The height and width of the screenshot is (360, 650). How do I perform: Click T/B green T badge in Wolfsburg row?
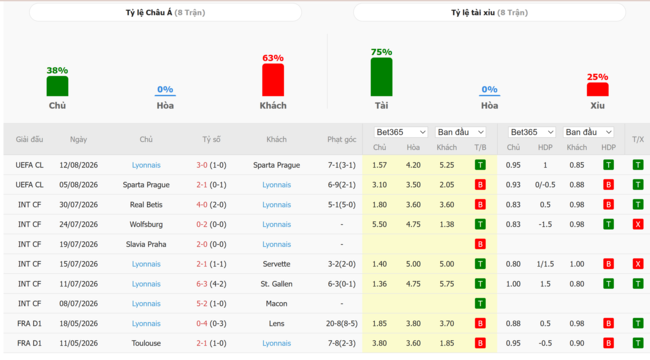(x=480, y=224)
